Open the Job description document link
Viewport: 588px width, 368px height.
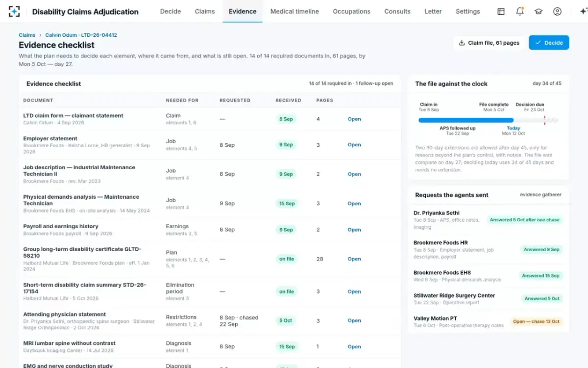pyautogui.click(x=354, y=174)
